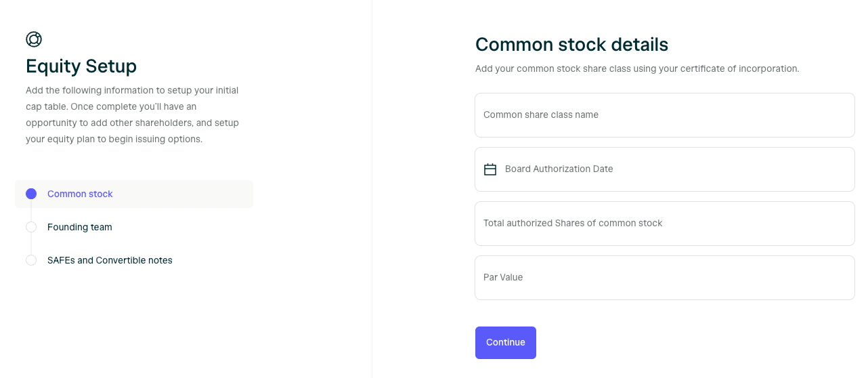Click the Par Value placeholder label
Viewport: 868px width, 378px height.
click(503, 278)
